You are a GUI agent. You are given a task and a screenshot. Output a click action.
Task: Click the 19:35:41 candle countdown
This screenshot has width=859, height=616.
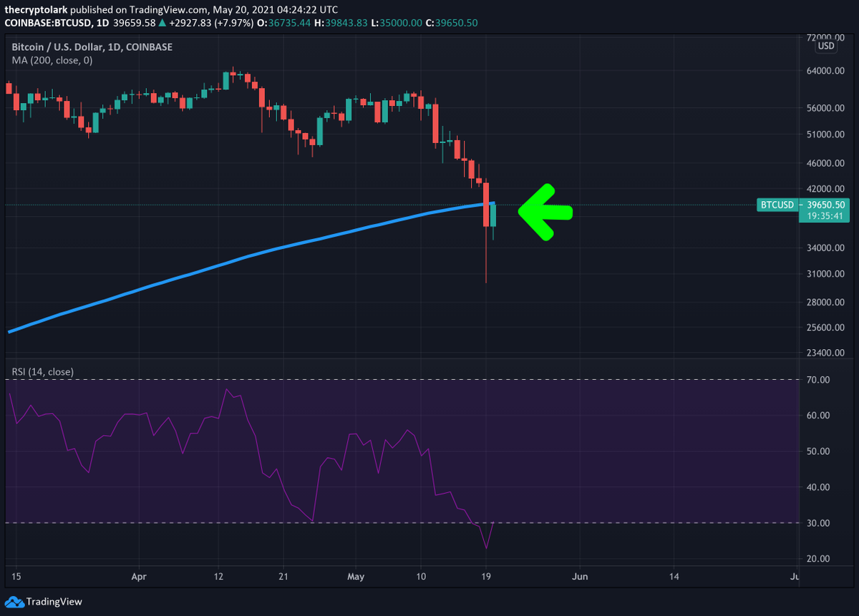click(x=823, y=215)
